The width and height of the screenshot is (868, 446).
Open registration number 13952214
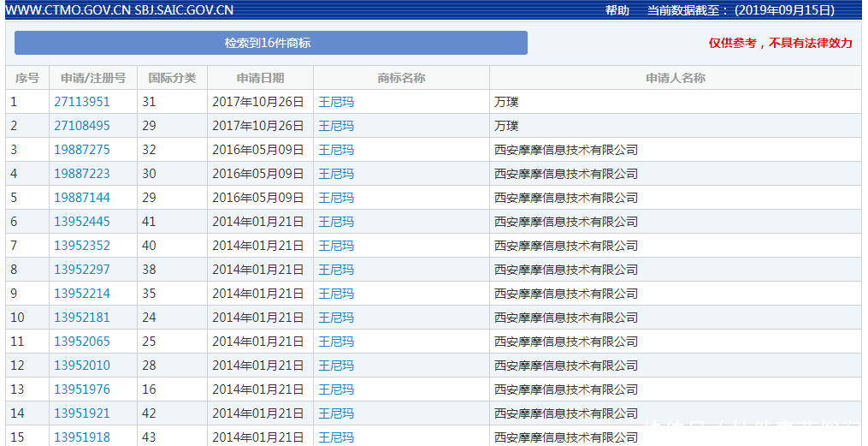82,294
